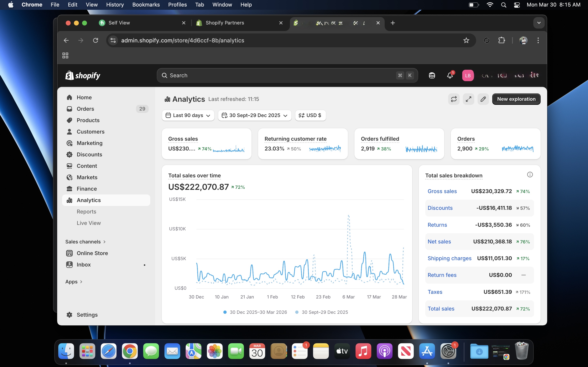Open the notifications bell icon
The width and height of the screenshot is (588, 367).
(450, 75)
